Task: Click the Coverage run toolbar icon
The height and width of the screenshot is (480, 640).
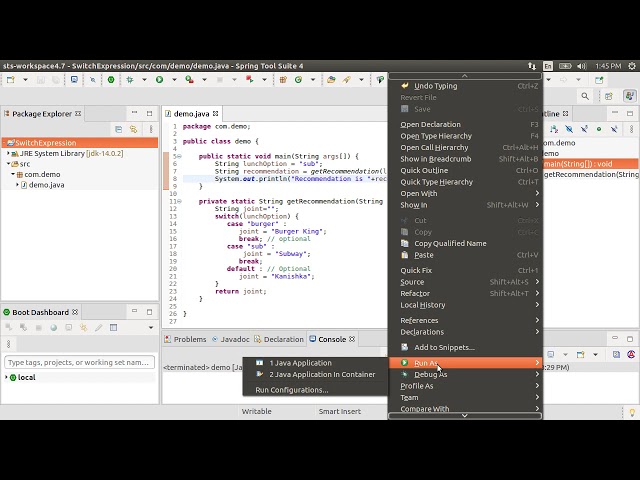Action: (x=189, y=80)
